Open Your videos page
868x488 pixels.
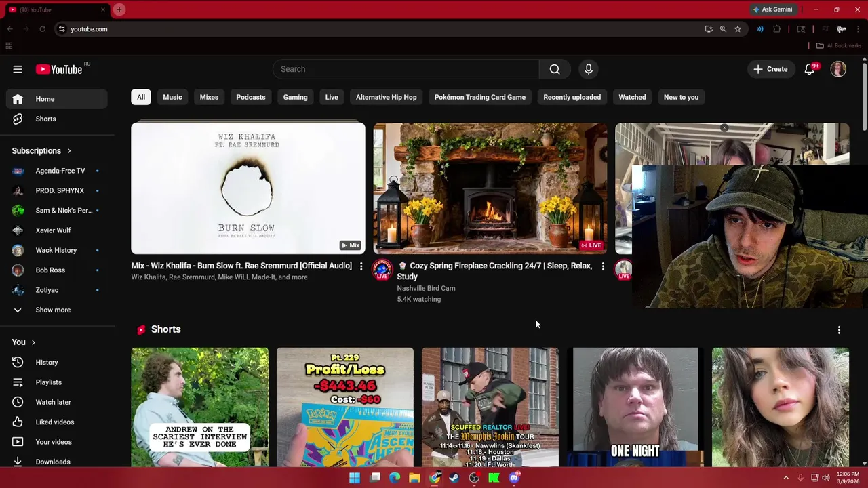click(x=57, y=442)
